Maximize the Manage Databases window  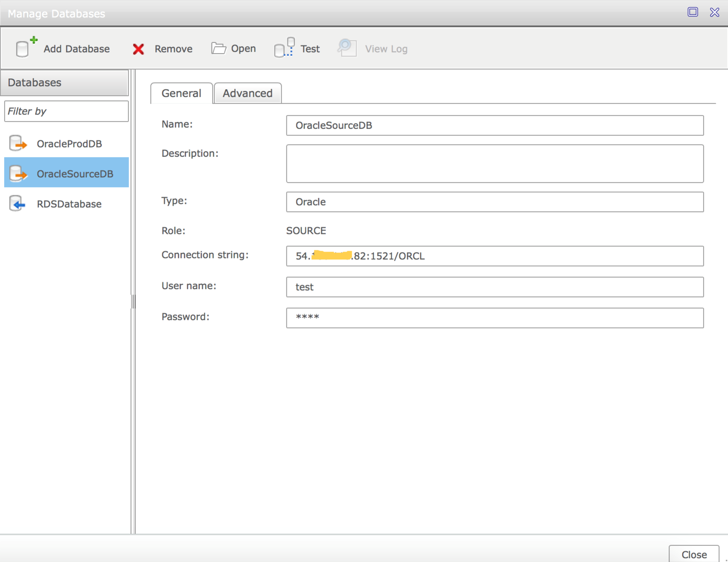click(x=693, y=12)
